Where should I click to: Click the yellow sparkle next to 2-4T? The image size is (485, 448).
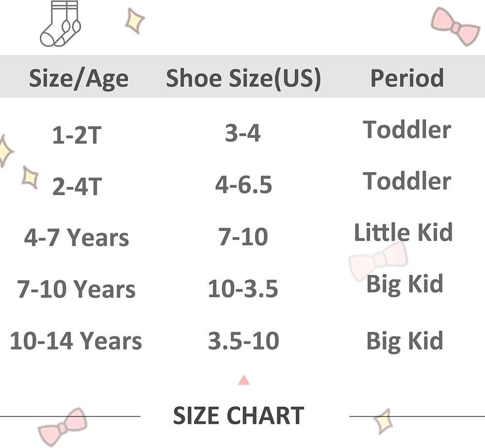pos(30,178)
